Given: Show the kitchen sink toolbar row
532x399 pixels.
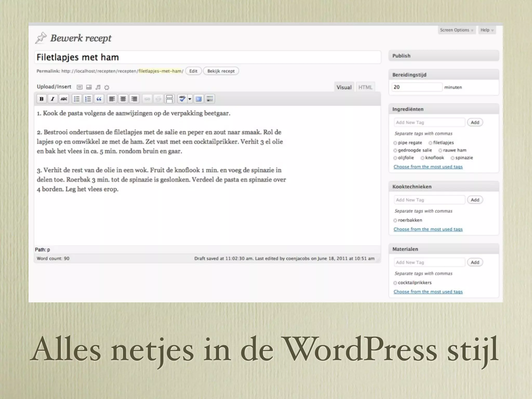Looking at the screenshot, I should [210, 99].
